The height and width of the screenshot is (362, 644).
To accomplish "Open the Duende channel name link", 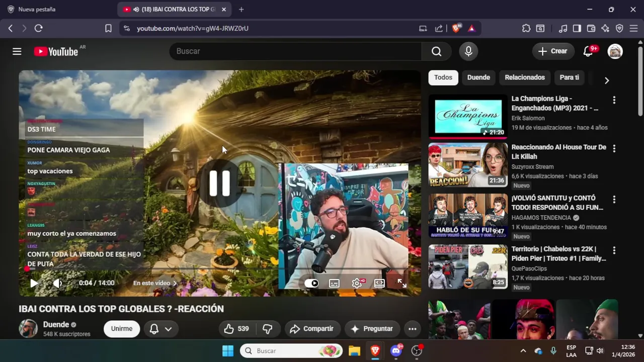I will click(56, 325).
